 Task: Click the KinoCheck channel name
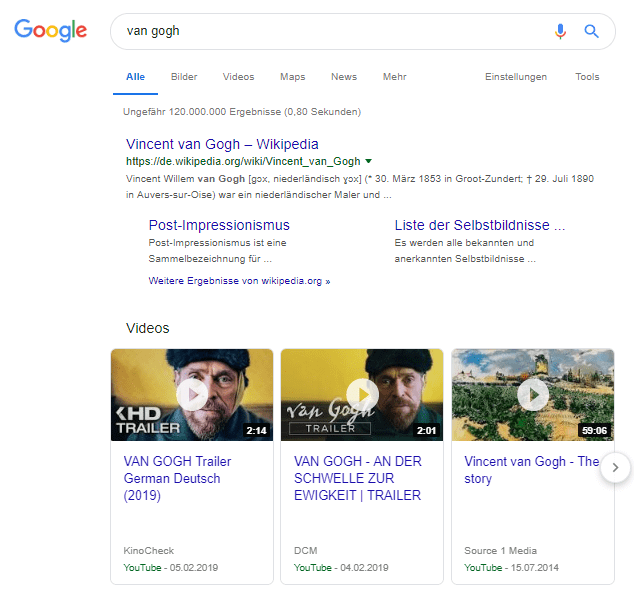(149, 551)
